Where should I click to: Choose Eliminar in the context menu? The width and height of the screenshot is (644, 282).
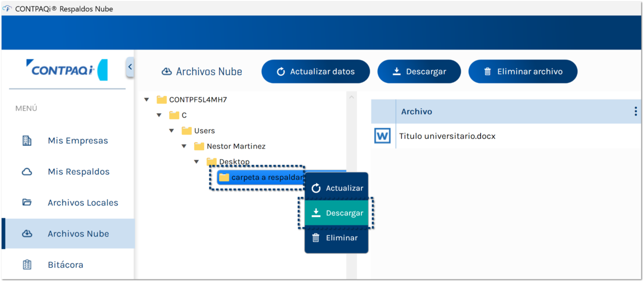[336, 238]
